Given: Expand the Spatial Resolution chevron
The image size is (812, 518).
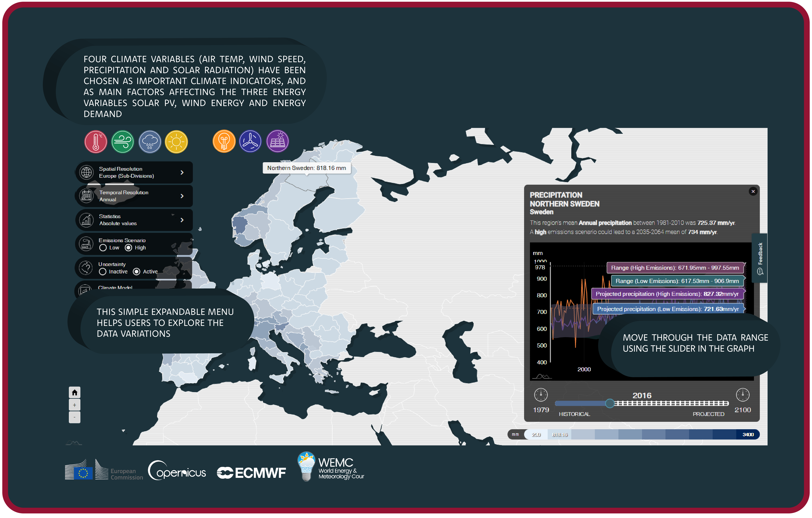Looking at the screenshot, I should point(182,172).
